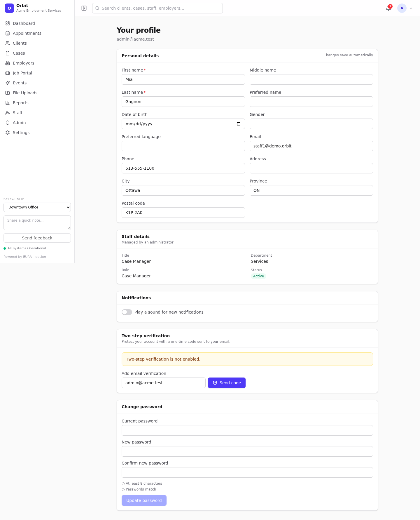
Task: Click the quick note text area
Action: [x=37, y=223]
